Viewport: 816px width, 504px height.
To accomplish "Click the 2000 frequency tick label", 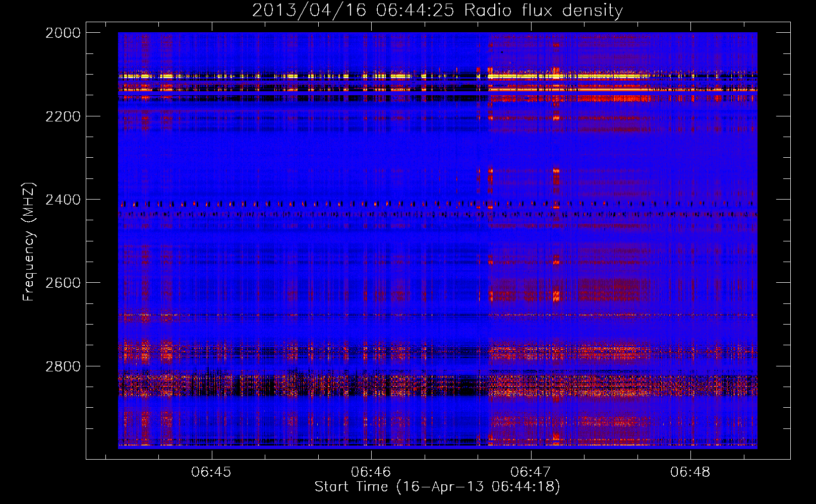I will click(x=63, y=33).
